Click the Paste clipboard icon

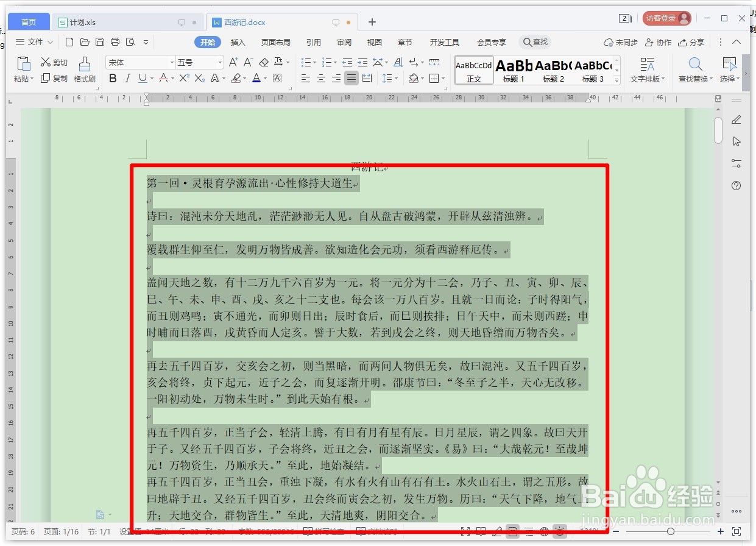[23, 64]
